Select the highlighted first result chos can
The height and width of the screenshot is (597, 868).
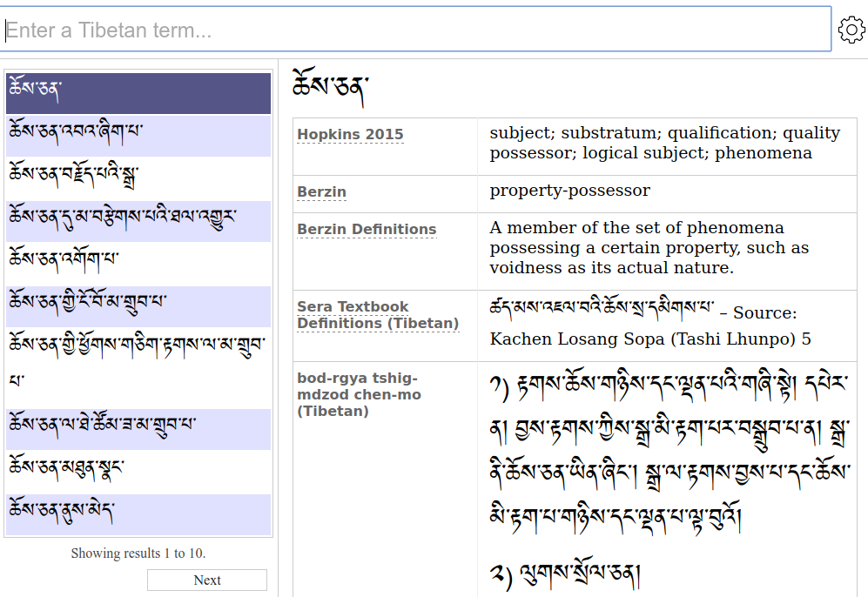(x=138, y=91)
